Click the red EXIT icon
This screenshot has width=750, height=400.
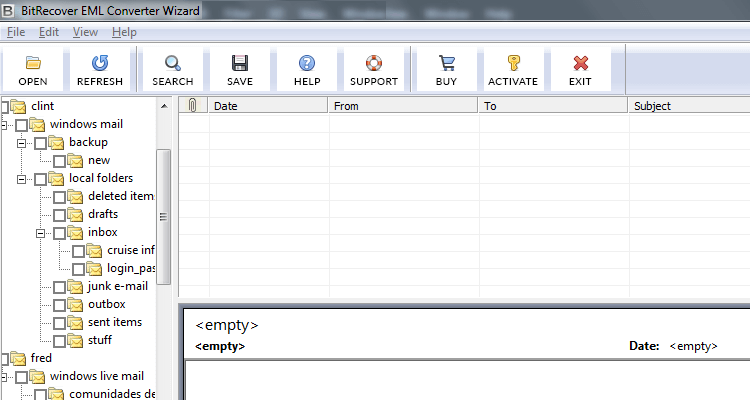coord(580,63)
